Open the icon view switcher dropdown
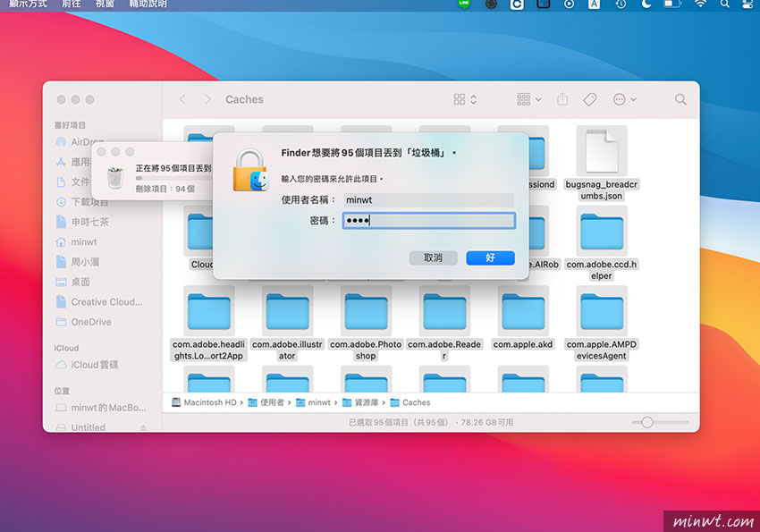The width and height of the screenshot is (760, 532). point(465,99)
